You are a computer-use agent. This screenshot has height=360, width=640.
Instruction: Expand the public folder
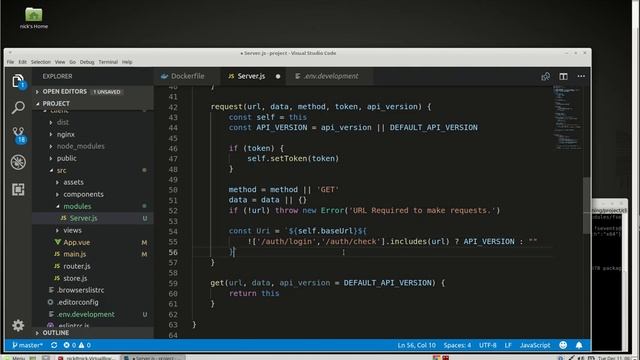(x=93, y=158)
